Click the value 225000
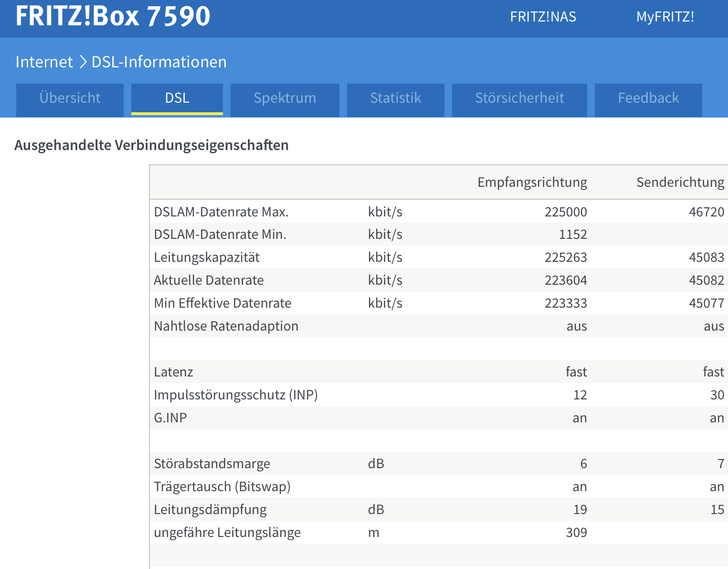This screenshot has width=728, height=569. (566, 212)
